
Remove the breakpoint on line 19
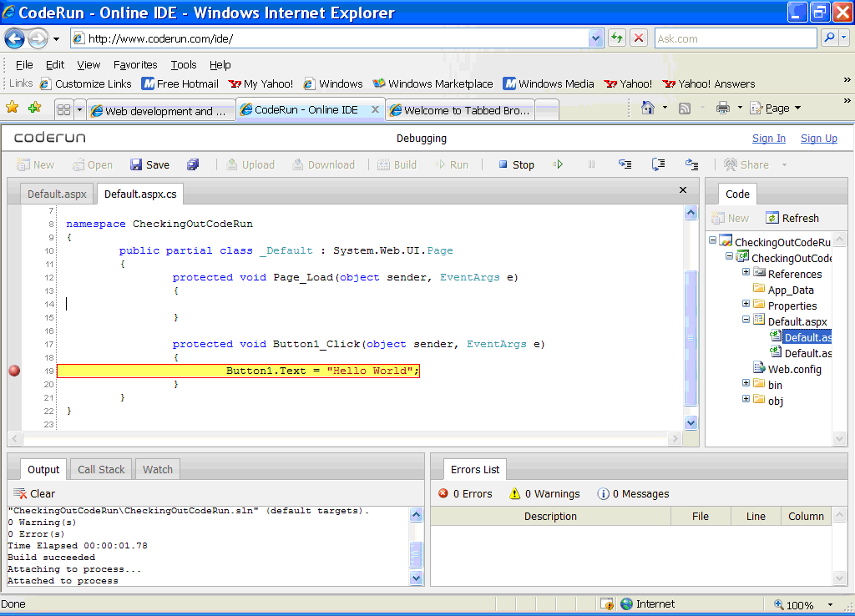click(x=15, y=371)
